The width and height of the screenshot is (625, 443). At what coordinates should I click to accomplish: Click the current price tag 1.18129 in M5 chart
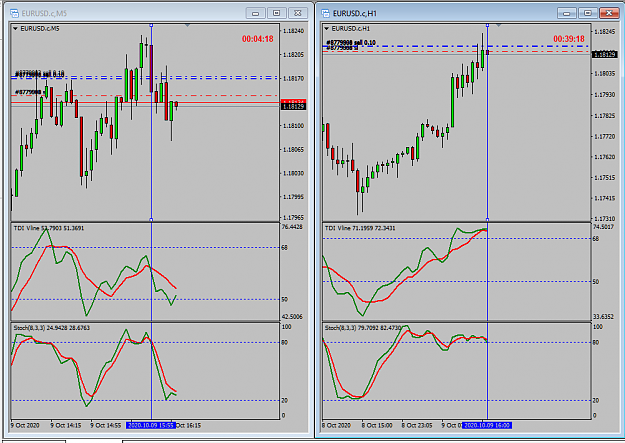pyautogui.click(x=294, y=106)
